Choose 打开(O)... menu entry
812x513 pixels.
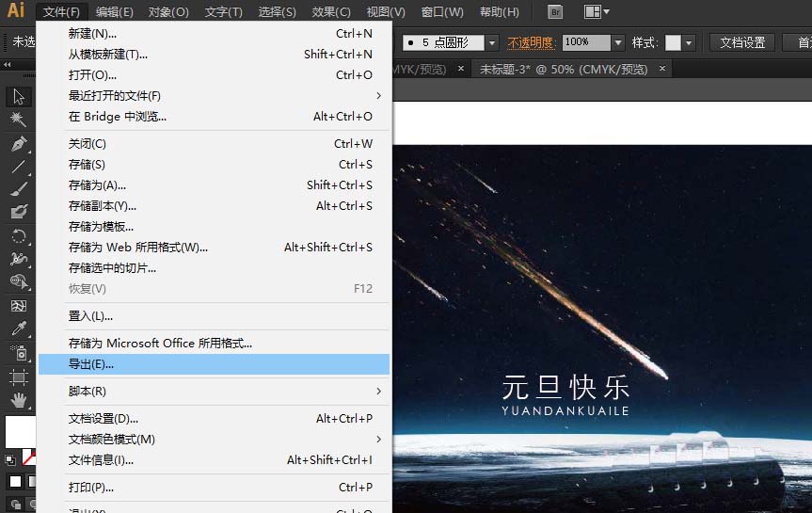214,75
